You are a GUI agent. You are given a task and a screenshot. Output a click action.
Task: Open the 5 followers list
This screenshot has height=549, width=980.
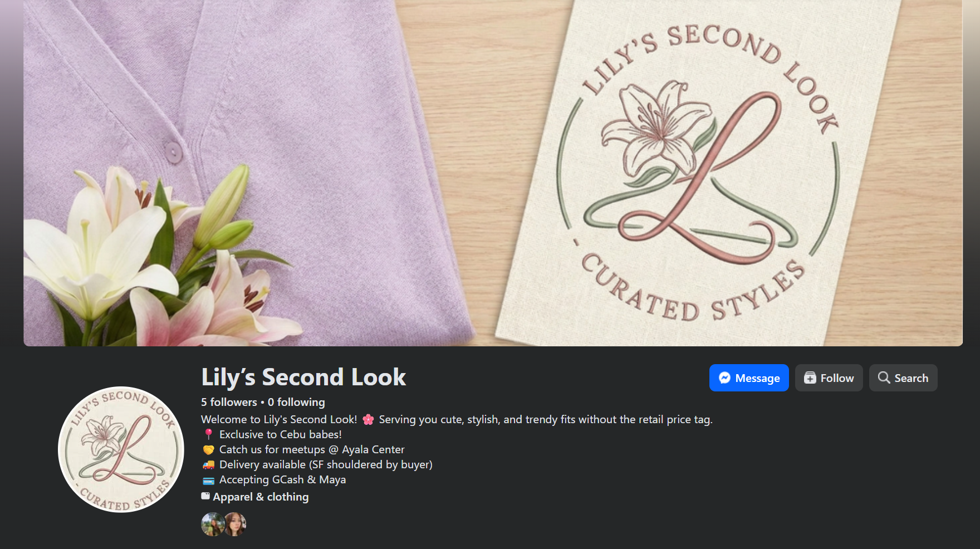coord(229,402)
